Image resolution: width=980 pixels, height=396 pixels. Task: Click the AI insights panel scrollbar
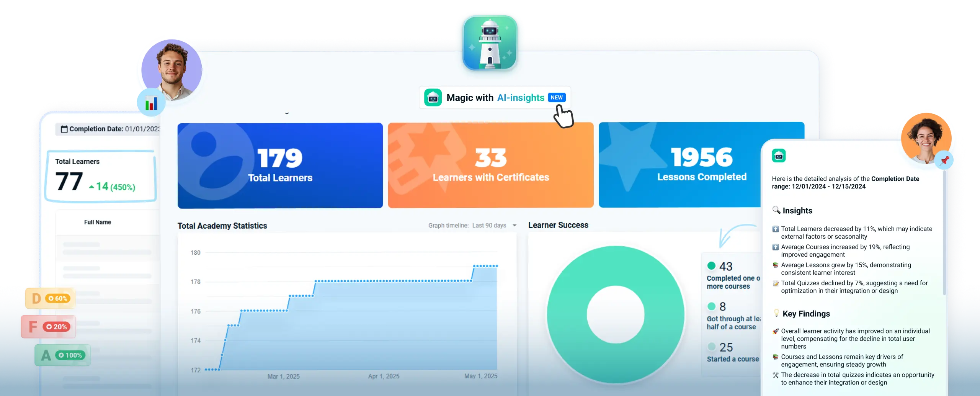click(x=944, y=234)
